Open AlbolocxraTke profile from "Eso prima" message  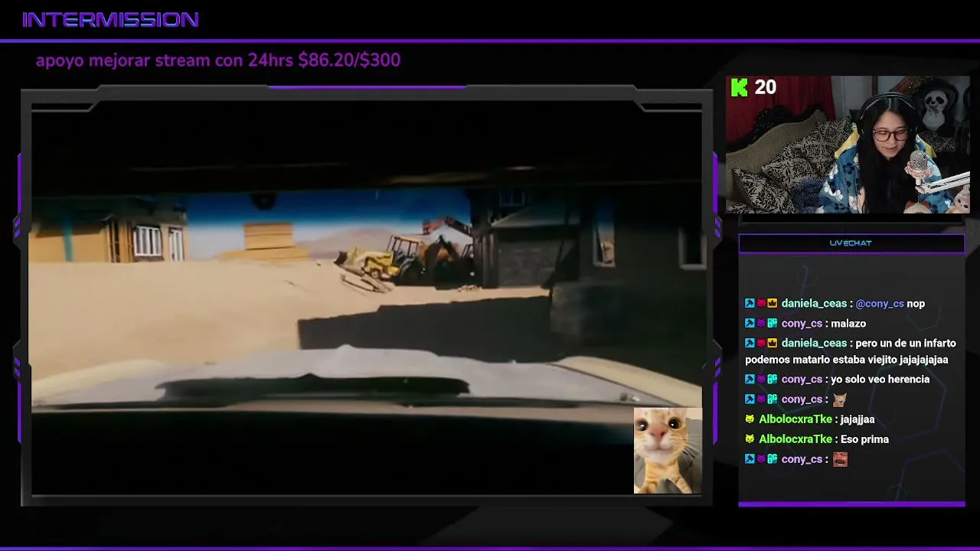point(795,439)
